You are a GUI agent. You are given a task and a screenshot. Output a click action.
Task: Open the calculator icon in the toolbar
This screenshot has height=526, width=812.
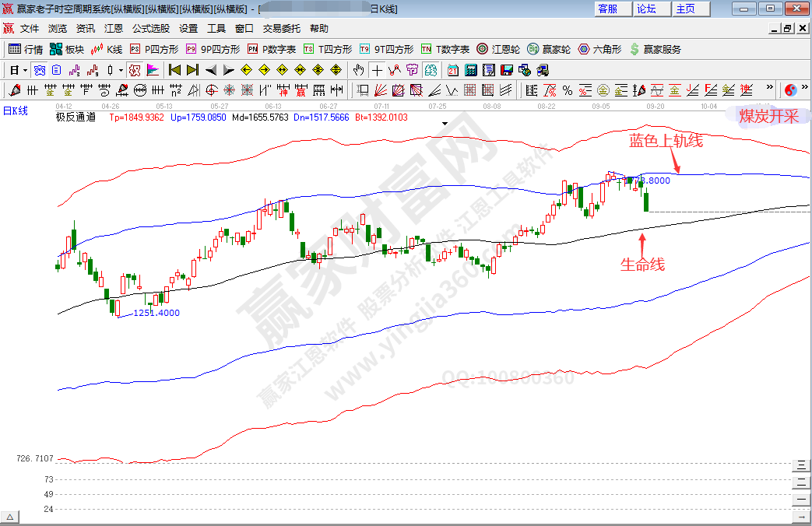pyautogui.click(x=470, y=69)
